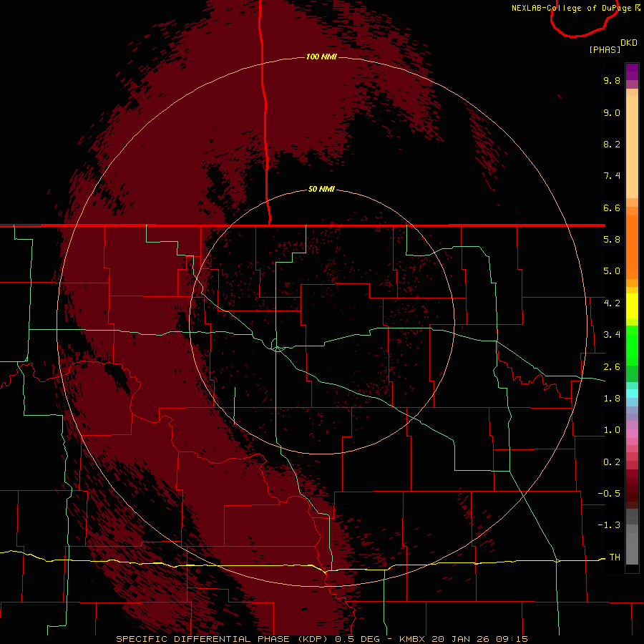The width and height of the screenshot is (644, 644).
Task: Select the 4.2 scale value
Action: click(x=612, y=303)
